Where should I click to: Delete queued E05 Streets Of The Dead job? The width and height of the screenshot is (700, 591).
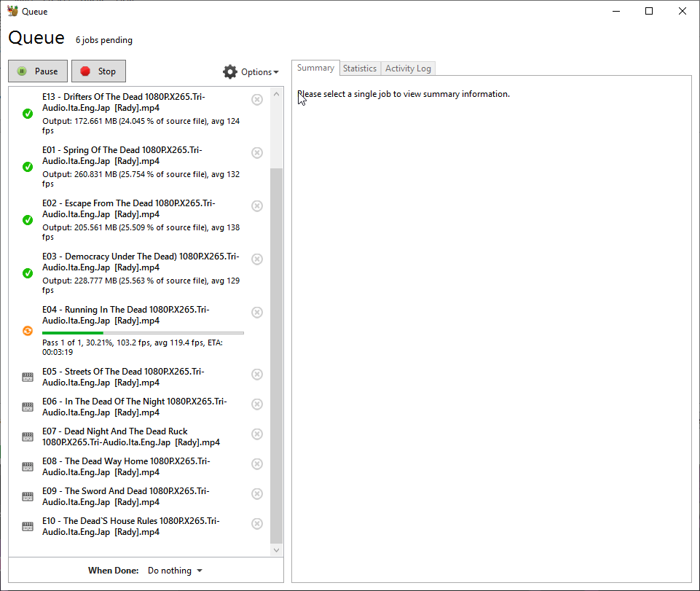pos(257,375)
